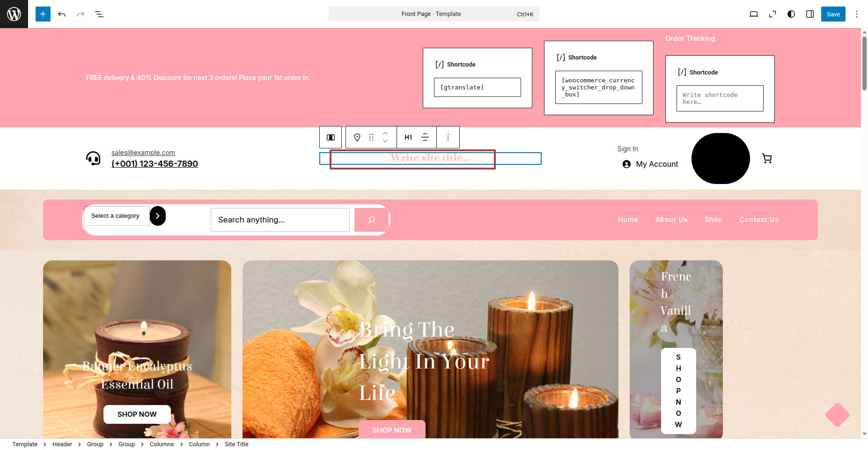Click the Undo arrow icon
Image resolution: width=868 pixels, height=450 pixels.
pos(62,14)
